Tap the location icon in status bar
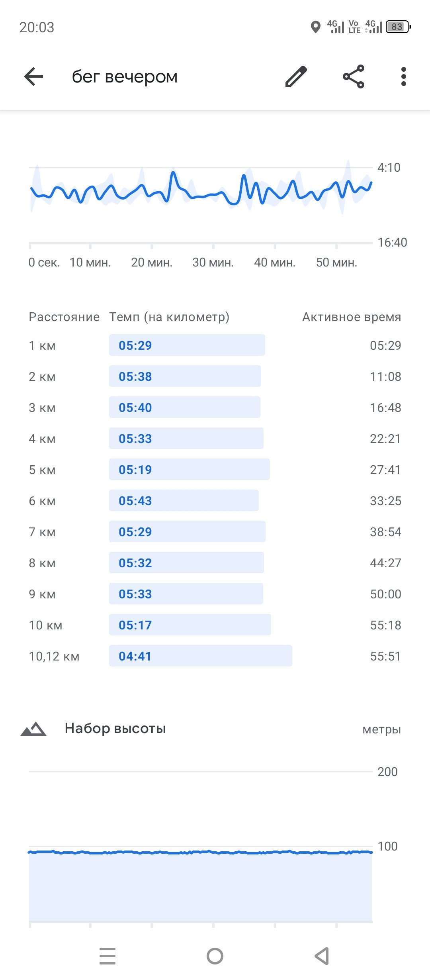This screenshot has width=430, height=980. pyautogui.click(x=315, y=27)
